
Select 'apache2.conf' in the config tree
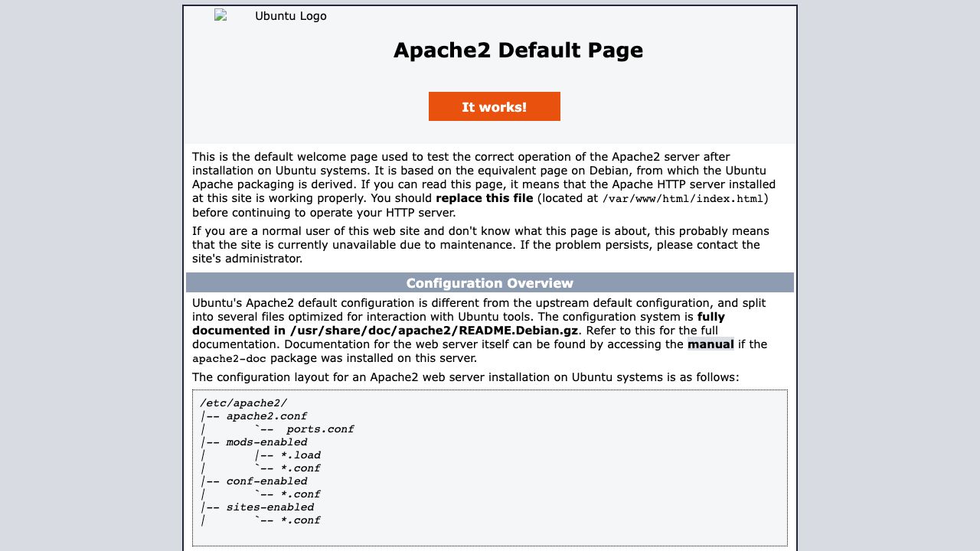tap(266, 416)
